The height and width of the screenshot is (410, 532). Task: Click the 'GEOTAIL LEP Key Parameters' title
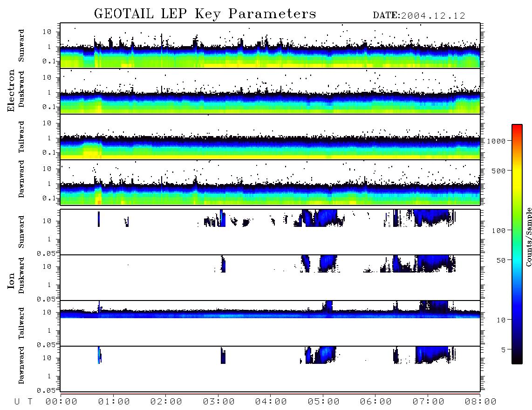click(x=205, y=14)
